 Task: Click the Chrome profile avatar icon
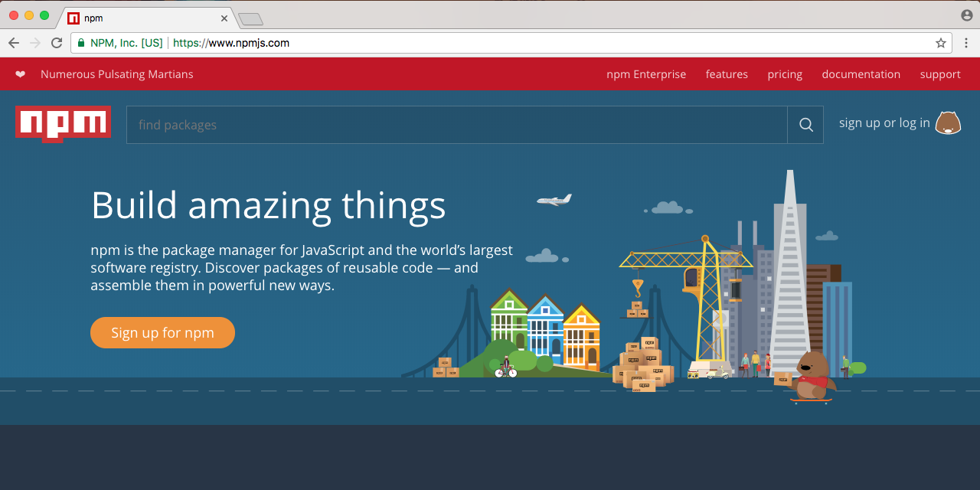(967, 15)
